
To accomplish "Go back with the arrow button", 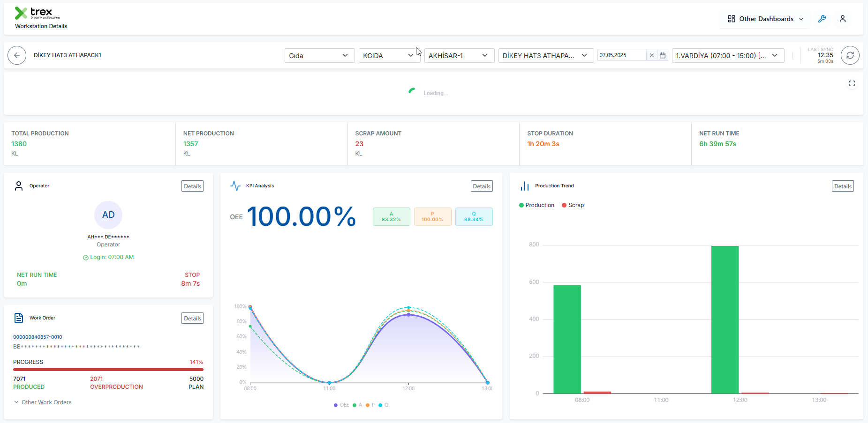I will 17,55.
